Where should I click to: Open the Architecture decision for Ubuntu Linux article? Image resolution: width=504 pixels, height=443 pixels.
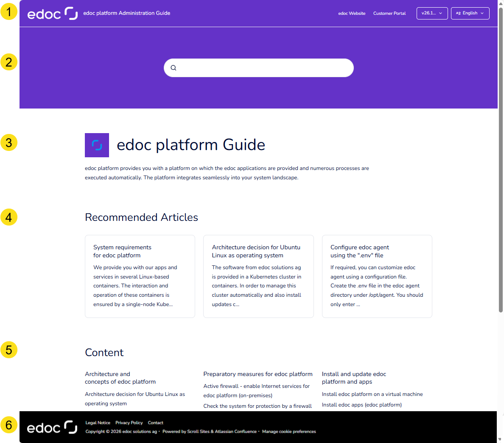[x=256, y=251]
